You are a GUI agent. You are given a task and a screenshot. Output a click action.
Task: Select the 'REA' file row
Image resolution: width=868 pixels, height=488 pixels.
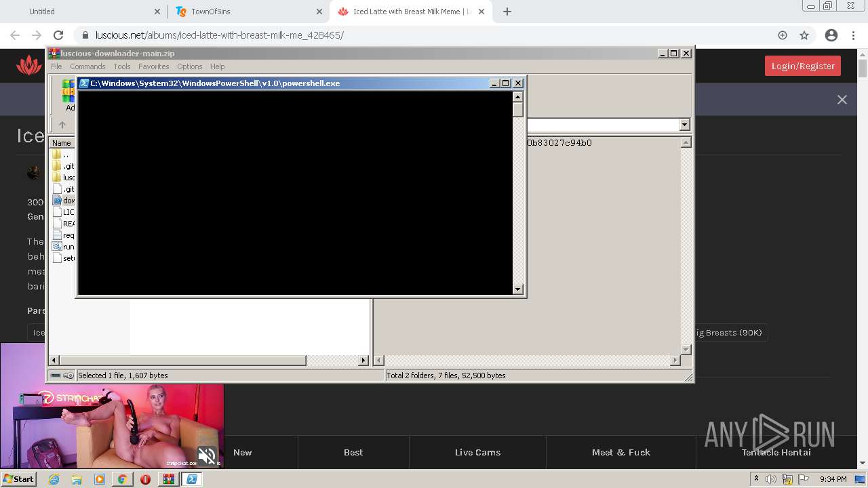pos(63,224)
